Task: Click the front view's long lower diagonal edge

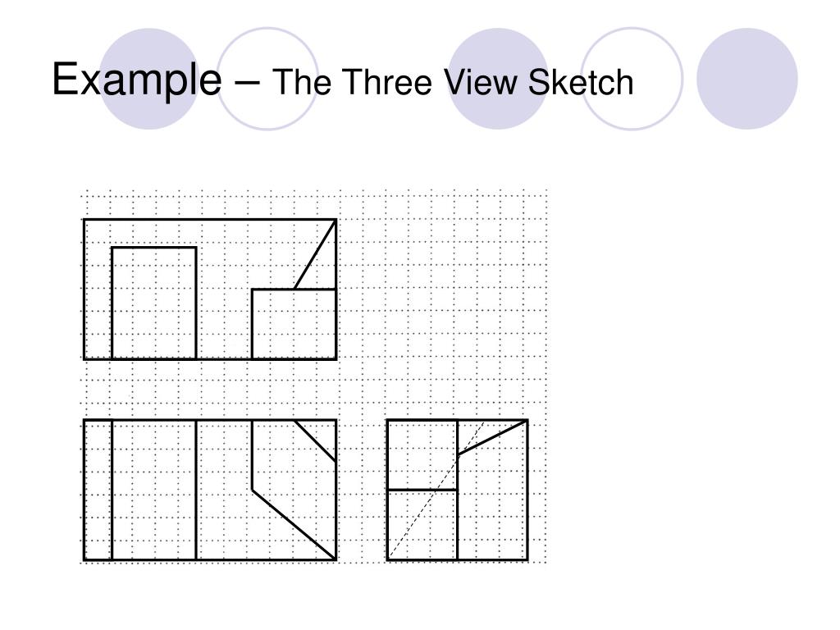Action: tap(294, 524)
